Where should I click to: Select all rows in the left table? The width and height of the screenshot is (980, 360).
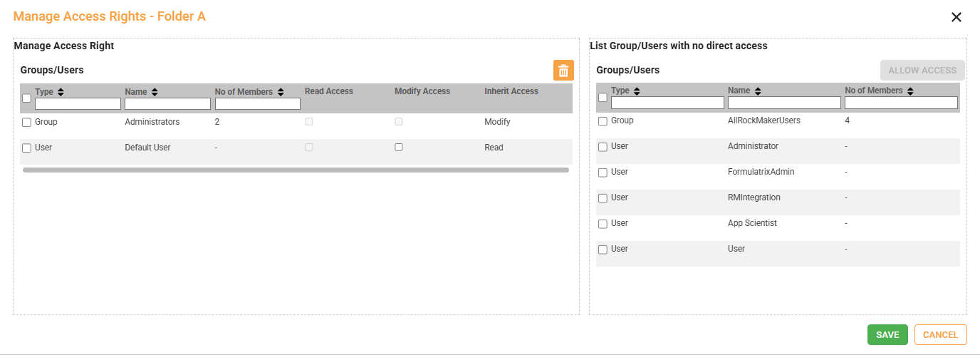[x=26, y=98]
